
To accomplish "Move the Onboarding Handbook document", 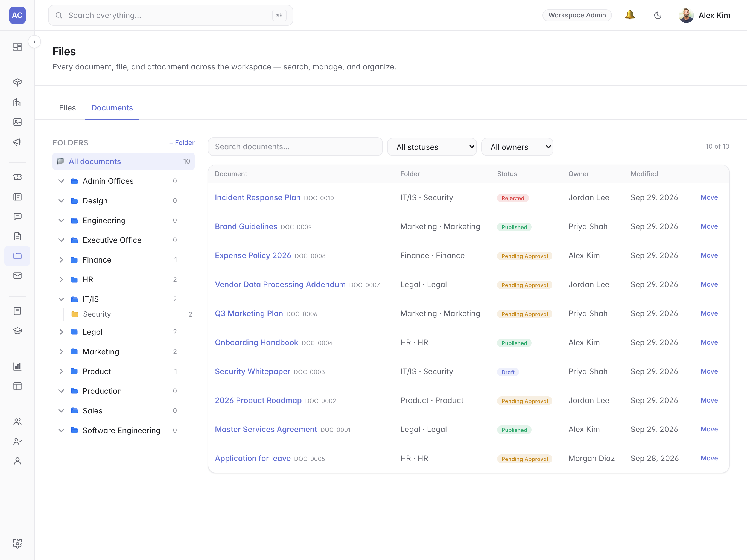I will [x=709, y=342].
